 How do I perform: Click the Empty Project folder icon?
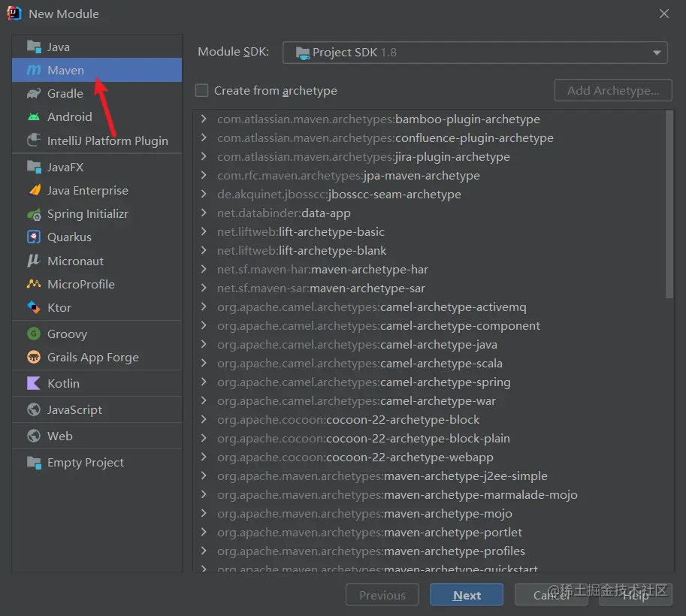click(34, 462)
